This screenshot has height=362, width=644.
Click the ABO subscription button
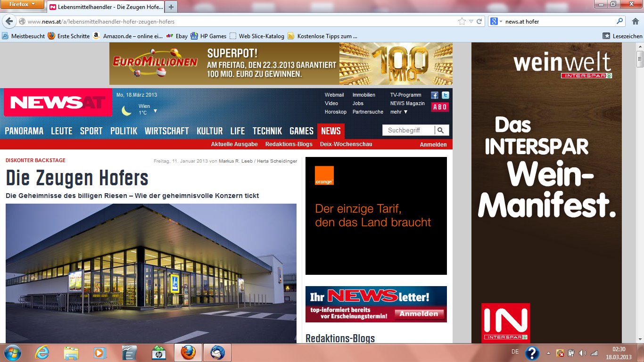[x=440, y=107]
